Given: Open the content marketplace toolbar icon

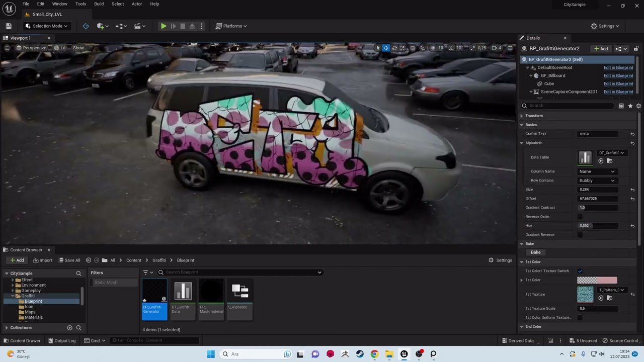Looking at the screenshot, I should pos(103,26).
